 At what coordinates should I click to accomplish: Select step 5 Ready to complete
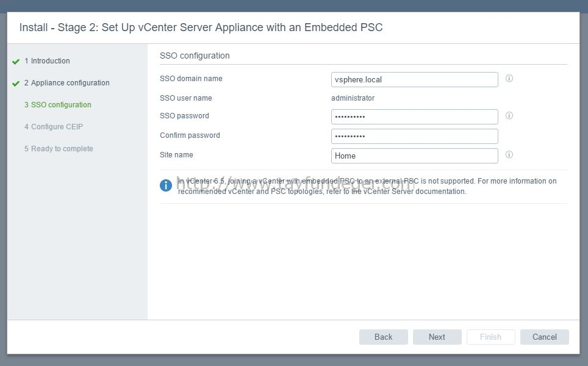tap(59, 148)
